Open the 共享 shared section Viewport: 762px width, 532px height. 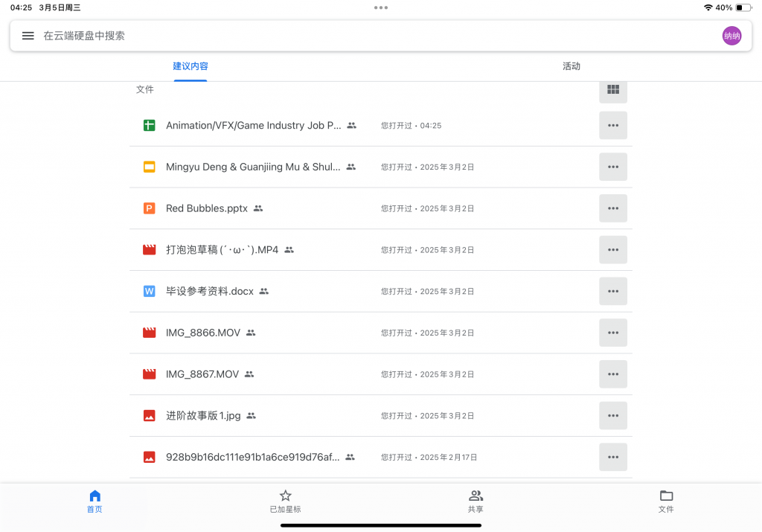click(476, 501)
